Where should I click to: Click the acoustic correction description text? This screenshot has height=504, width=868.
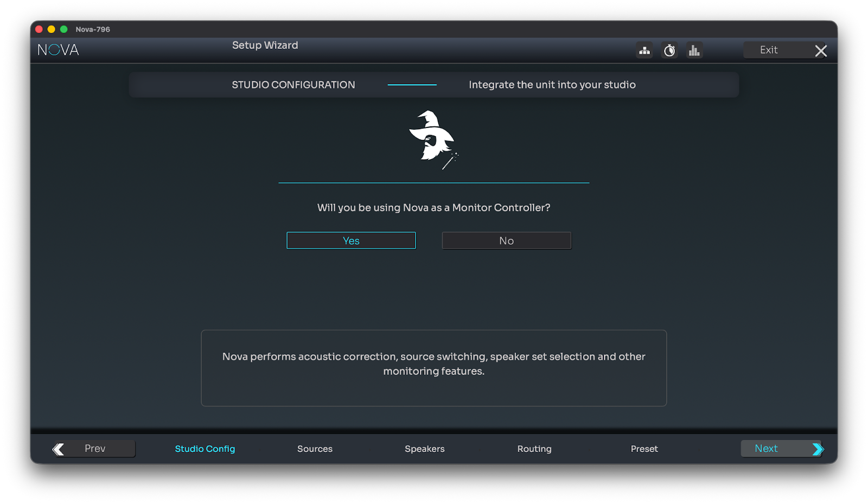click(x=434, y=364)
